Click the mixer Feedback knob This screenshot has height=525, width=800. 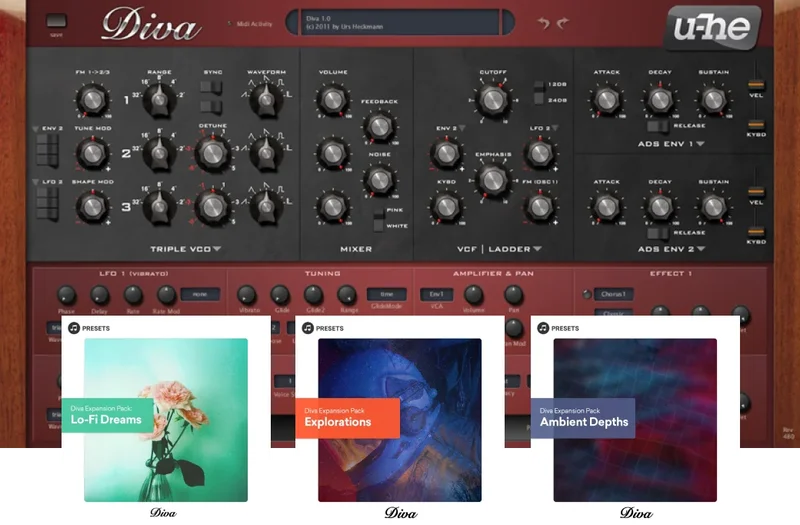pos(379,127)
